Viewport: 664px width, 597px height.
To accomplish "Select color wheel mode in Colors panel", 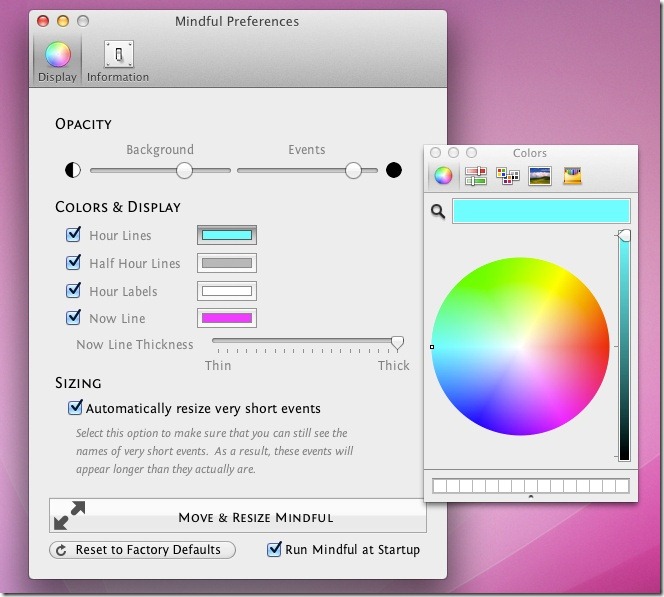I will [x=443, y=175].
